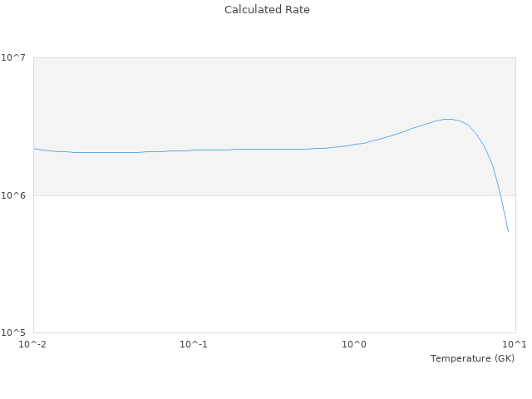Click the blue curve above the 10^0 tick
This screenshot has height=399, width=532.
point(355,145)
